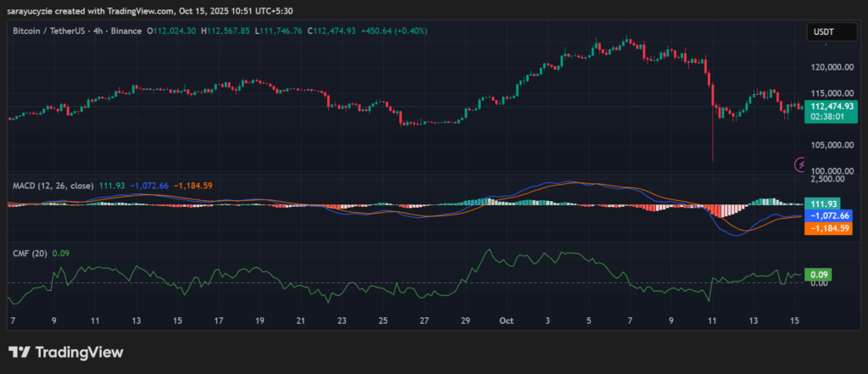Click the 29 date on time axis

point(465,321)
